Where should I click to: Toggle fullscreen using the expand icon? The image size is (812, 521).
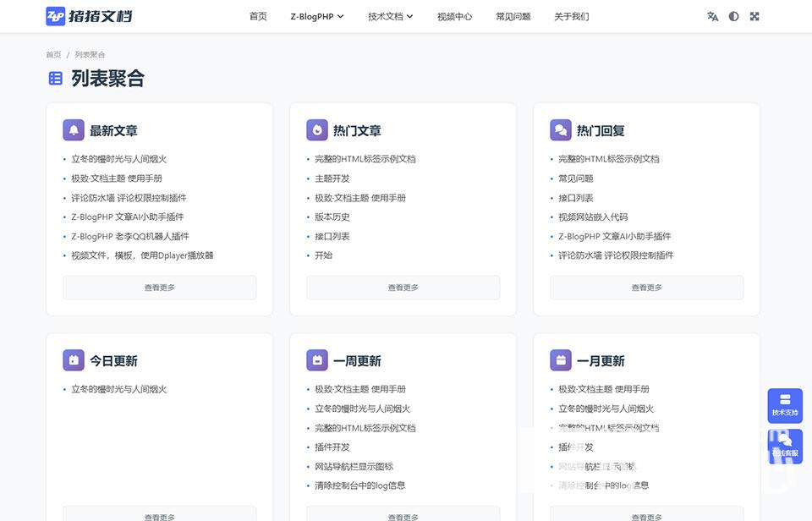click(754, 16)
